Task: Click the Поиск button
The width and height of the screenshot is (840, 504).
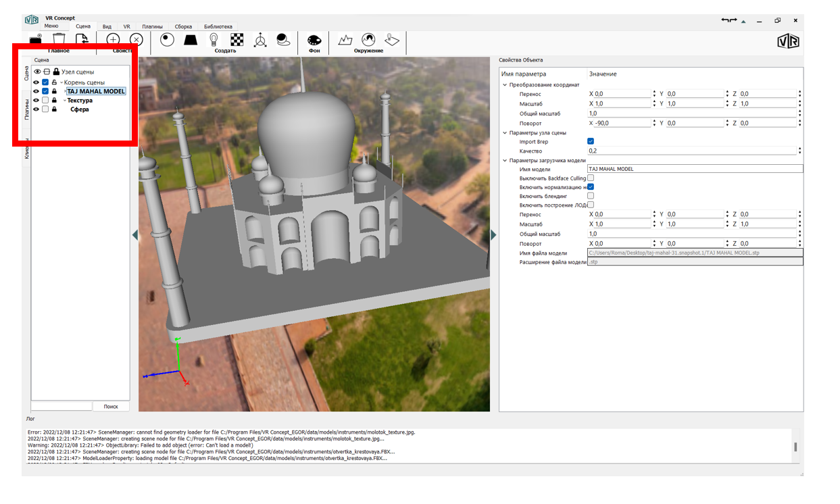Action: [111, 406]
